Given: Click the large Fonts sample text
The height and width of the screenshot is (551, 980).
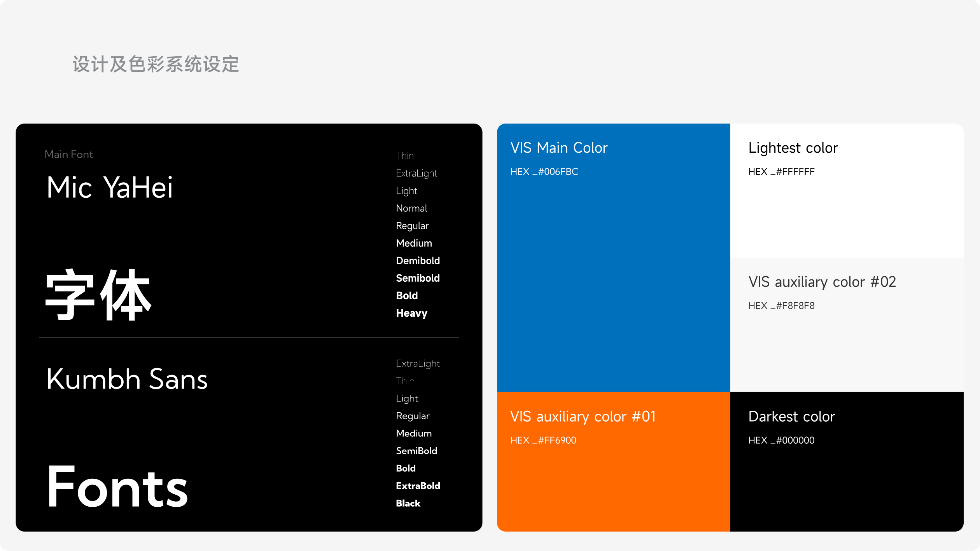Looking at the screenshot, I should (x=117, y=486).
